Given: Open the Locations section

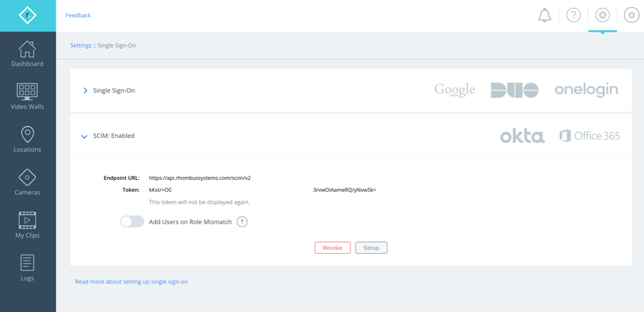Looking at the screenshot, I should tap(28, 139).
